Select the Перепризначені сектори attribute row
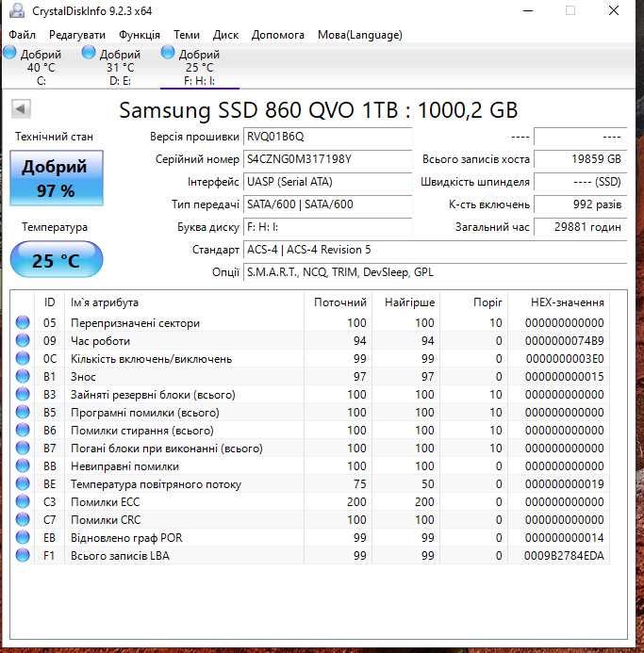 [310, 323]
